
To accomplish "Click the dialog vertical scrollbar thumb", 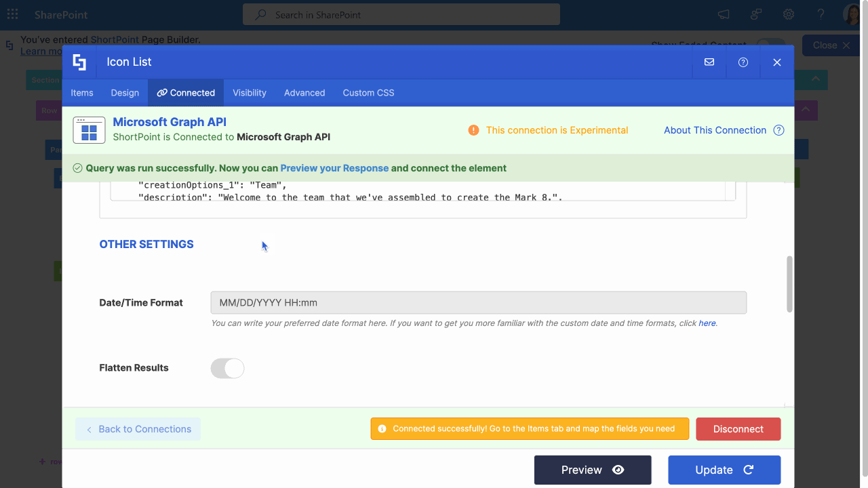I will click(789, 284).
